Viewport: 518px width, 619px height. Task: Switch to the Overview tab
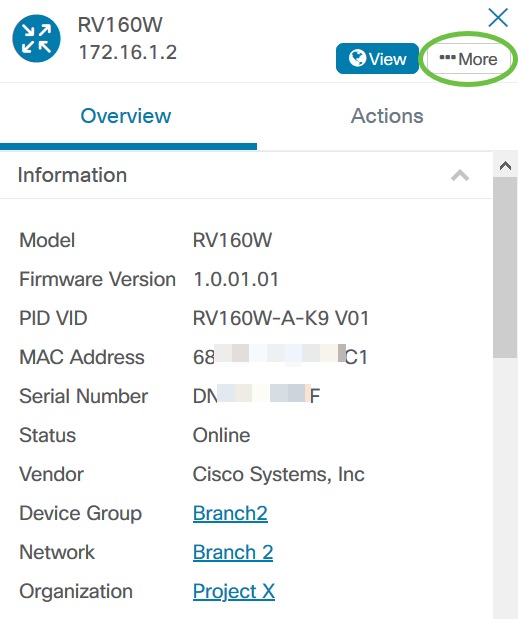coord(126,116)
